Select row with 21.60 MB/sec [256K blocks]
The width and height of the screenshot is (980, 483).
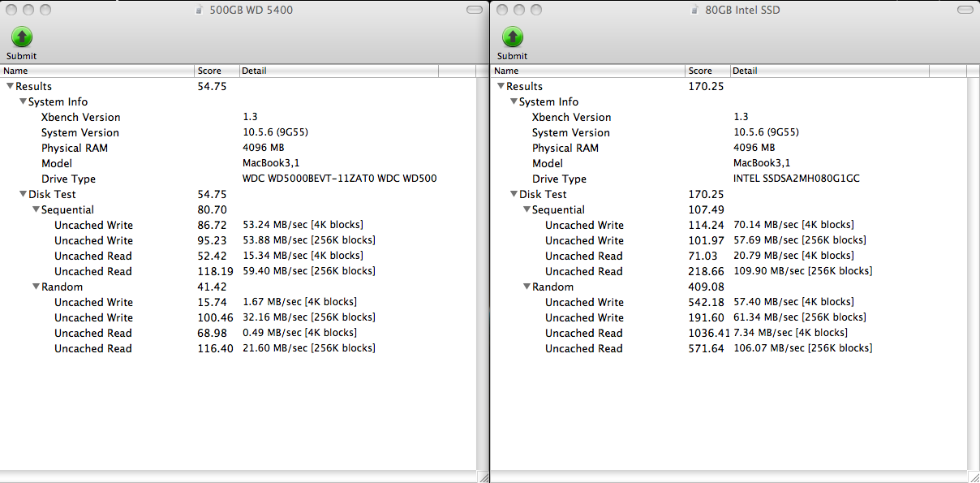click(x=238, y=348)
